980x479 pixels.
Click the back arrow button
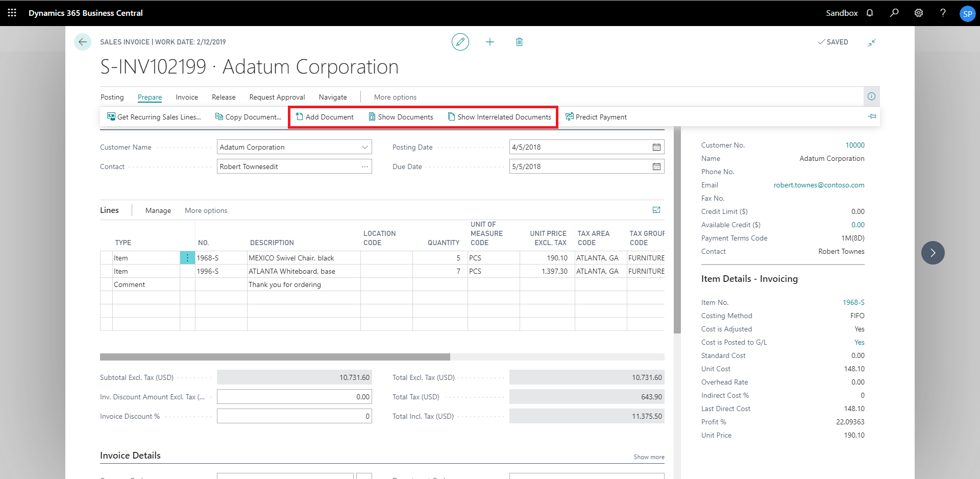click(83, 42)
